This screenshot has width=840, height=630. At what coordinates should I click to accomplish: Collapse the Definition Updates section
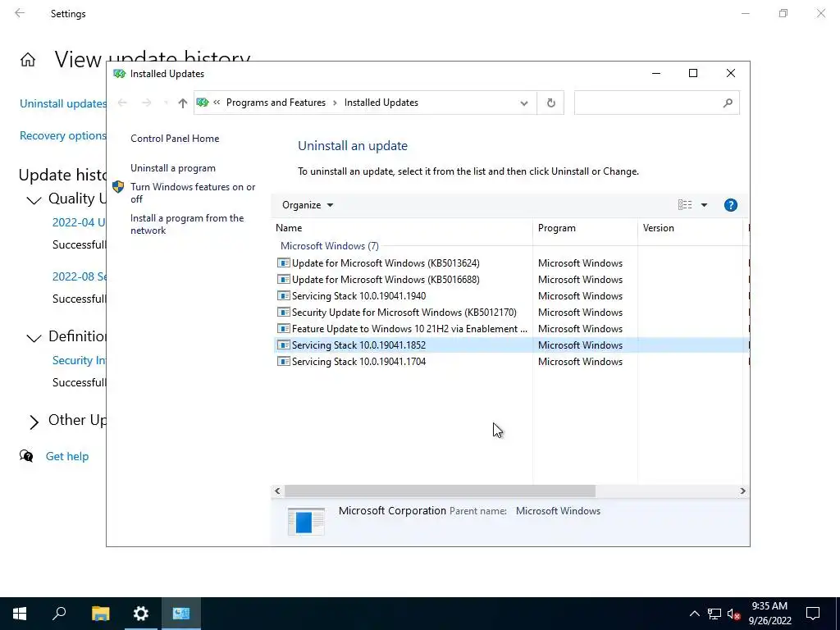[34, 337]
